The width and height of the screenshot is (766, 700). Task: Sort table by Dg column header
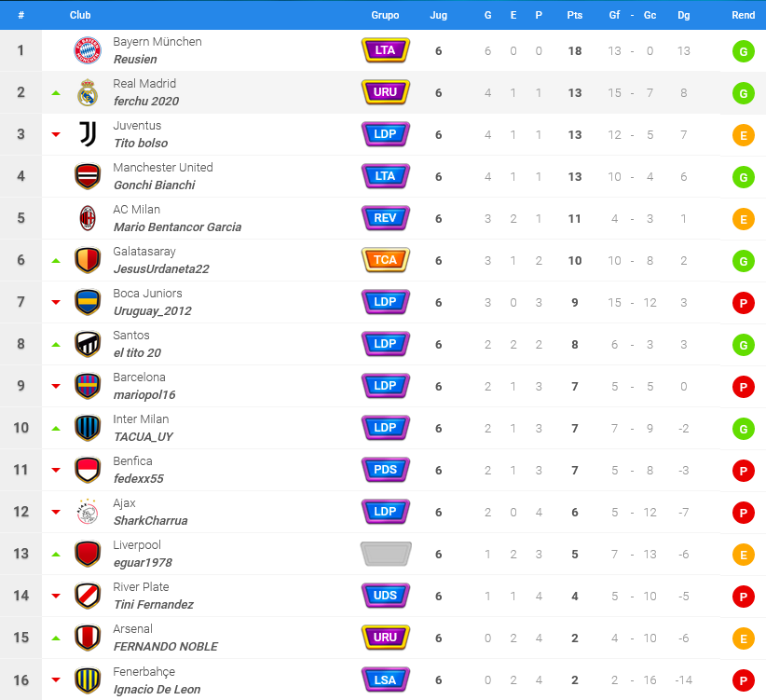pos(683,15)
